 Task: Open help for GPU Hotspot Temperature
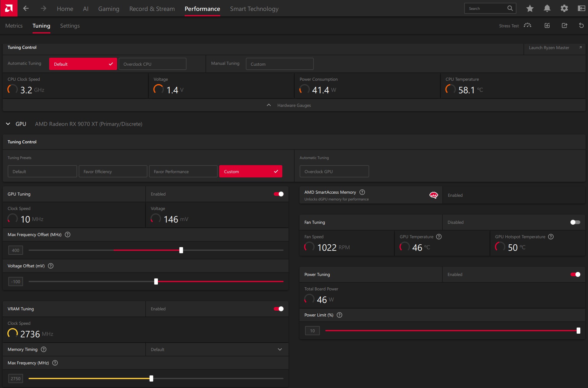[x=551, y=236]
